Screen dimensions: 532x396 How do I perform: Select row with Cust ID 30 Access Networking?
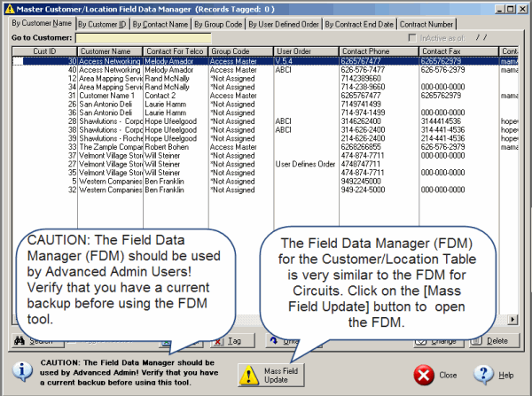tap(265, 61)
